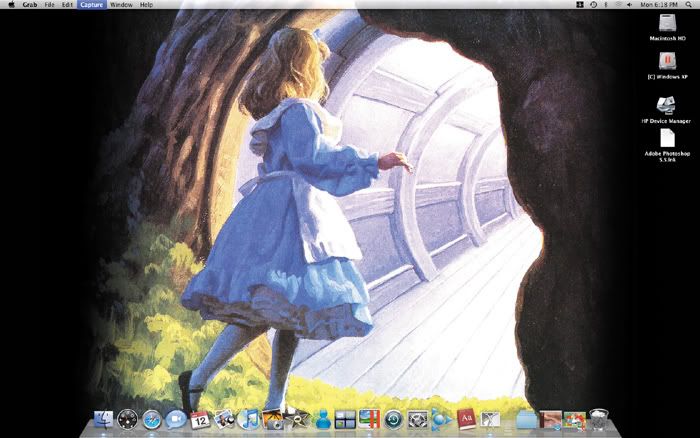This screenshot has height=438, width=700.
Task: Launch the Dictionary app from the Dock
Action: (x=466, y=420)
